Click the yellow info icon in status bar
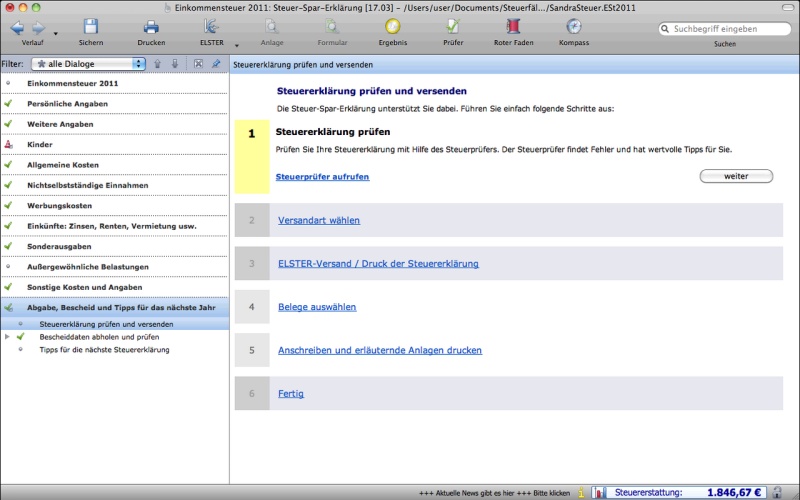The height and width of the screenshot is (500, 800). pyautogui.click(x=581, y=493)
